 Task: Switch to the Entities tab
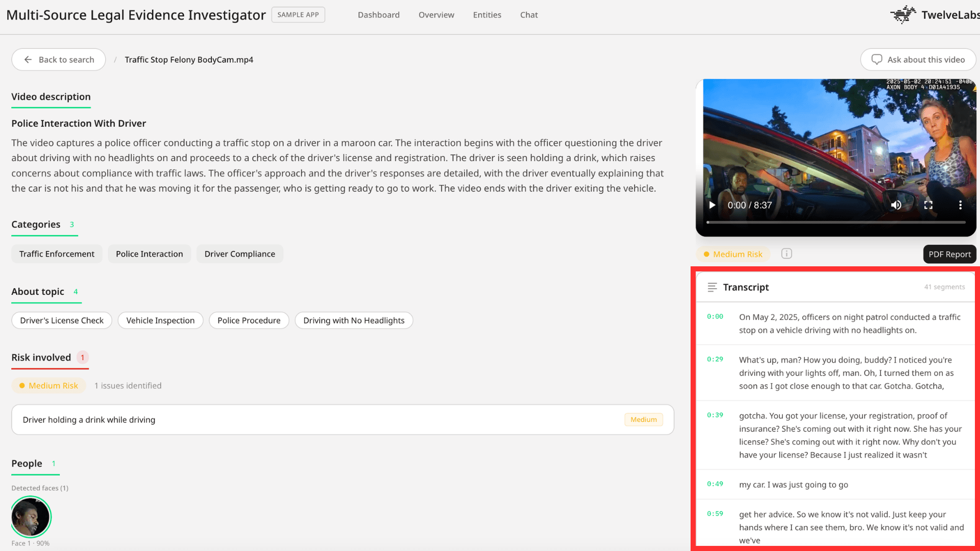487,15
